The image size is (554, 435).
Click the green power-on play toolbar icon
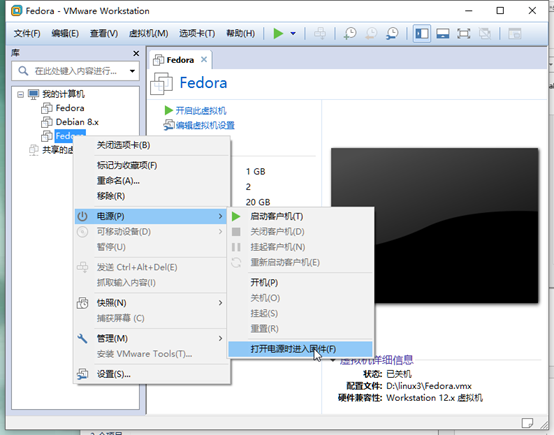click(x=278, y=34)
